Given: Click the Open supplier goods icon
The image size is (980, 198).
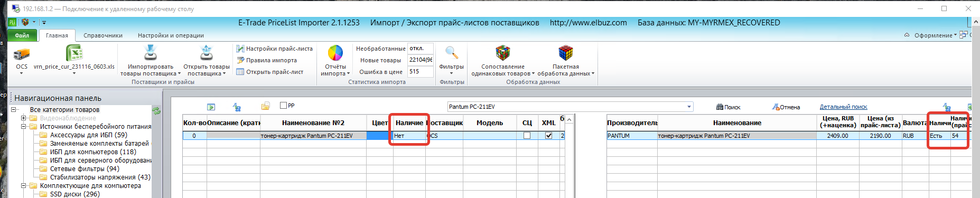Looking at the screenshot, I should 207,53.
